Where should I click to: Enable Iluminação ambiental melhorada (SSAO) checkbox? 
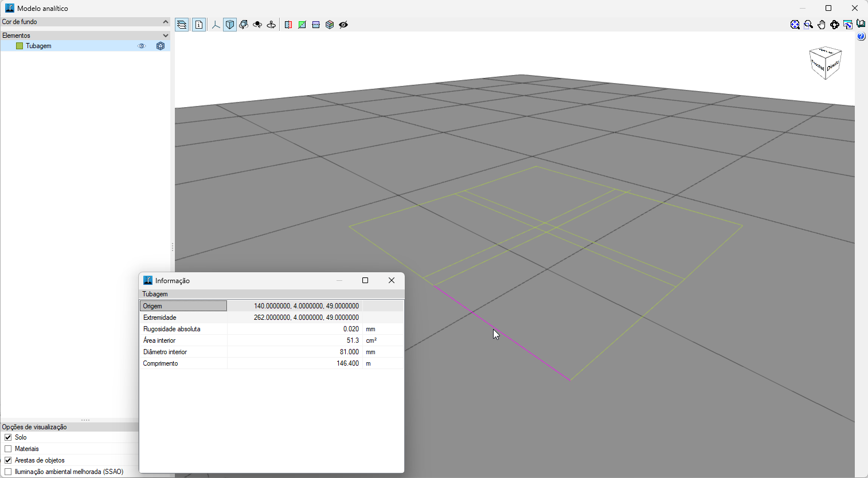(8, 472)
